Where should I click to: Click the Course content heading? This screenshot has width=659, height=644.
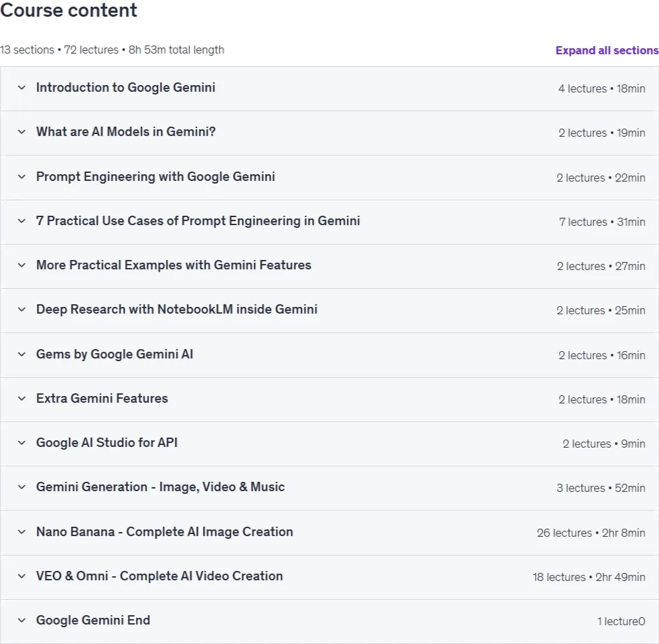point(68,10)
